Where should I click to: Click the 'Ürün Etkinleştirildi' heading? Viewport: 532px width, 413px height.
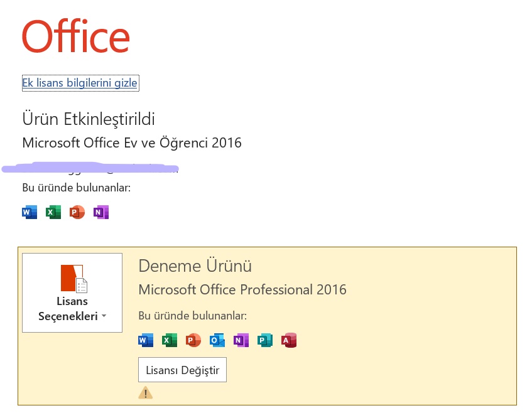89,119
